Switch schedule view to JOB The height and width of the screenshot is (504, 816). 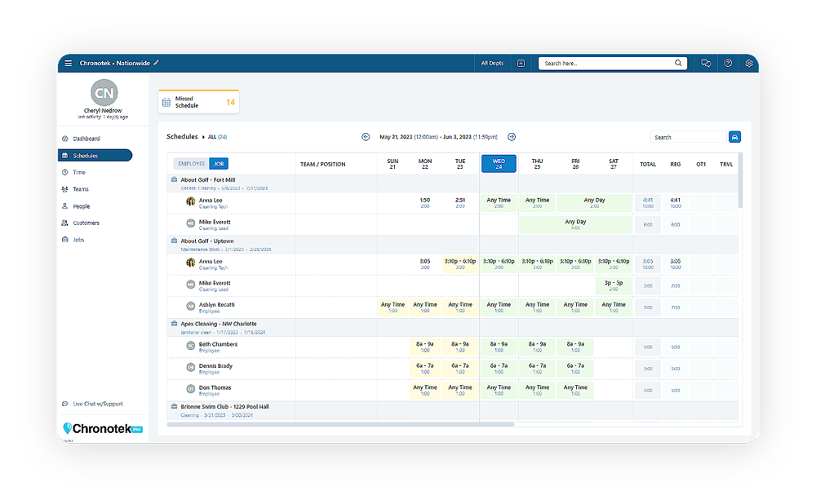click(219, 163)
